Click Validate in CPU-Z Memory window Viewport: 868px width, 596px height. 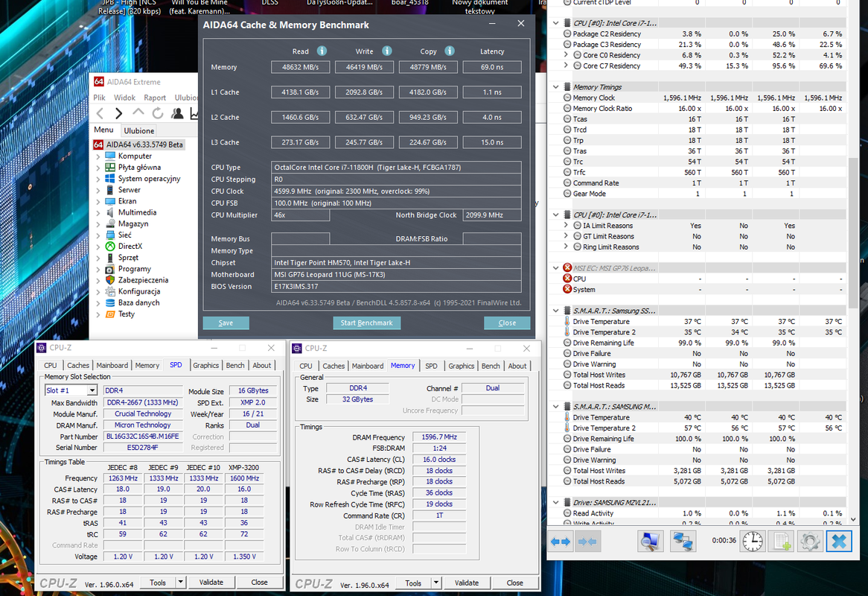467,583
